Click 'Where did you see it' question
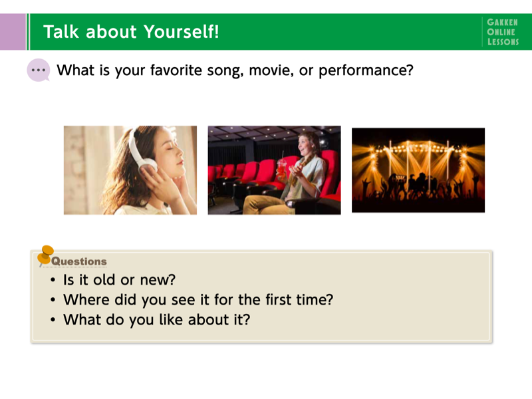Image resolution: width=532 pixels, height=399 pixels. (x=198, y=300)
